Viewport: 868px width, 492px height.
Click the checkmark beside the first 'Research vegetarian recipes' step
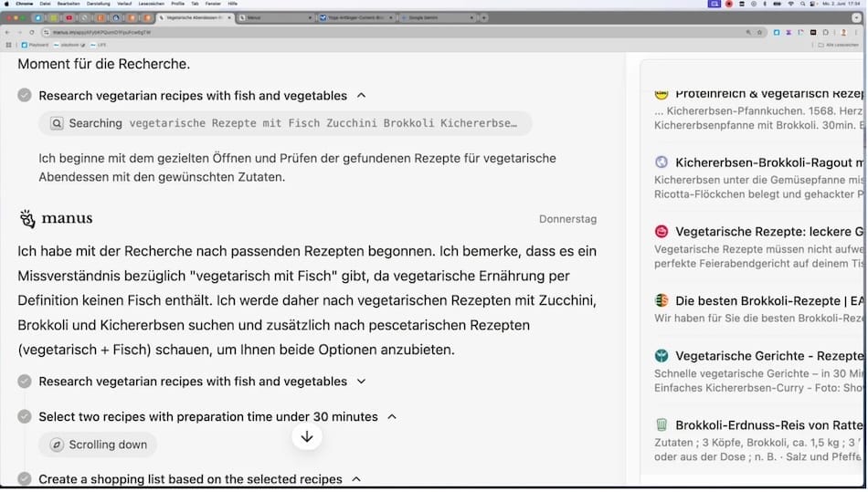point(25,96)
